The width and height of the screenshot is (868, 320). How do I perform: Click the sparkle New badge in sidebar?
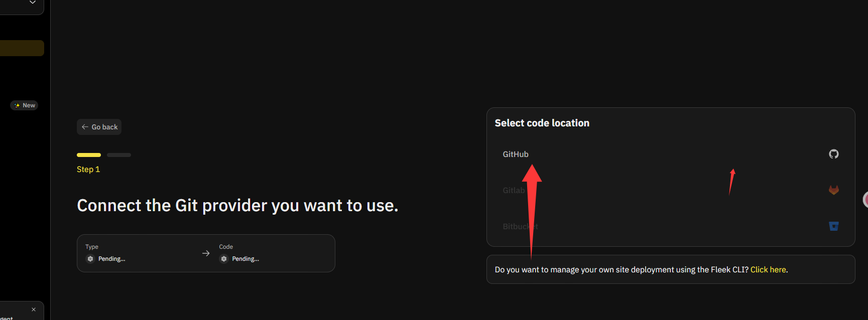click(x=24, y=105)
